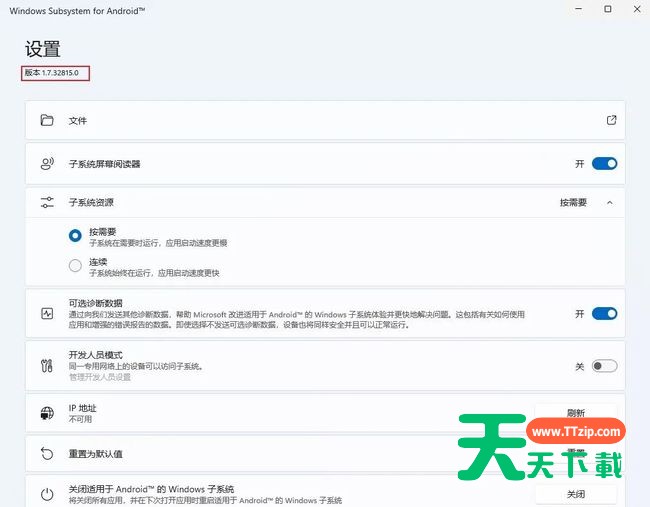Click the developer tools icon beside 开发人员模式

47,366
